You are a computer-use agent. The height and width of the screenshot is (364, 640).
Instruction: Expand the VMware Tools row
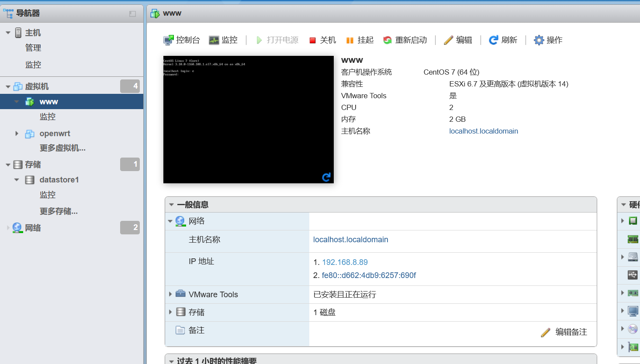[x=170, y=294]
